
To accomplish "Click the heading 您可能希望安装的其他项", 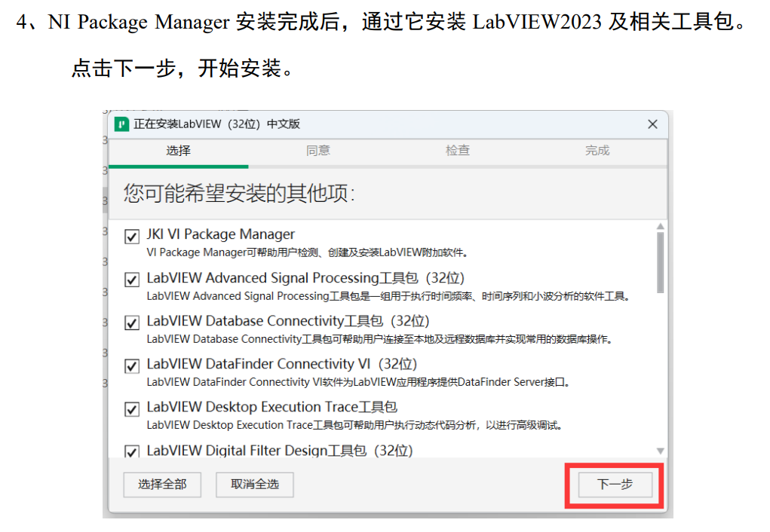I will (238, 193).
